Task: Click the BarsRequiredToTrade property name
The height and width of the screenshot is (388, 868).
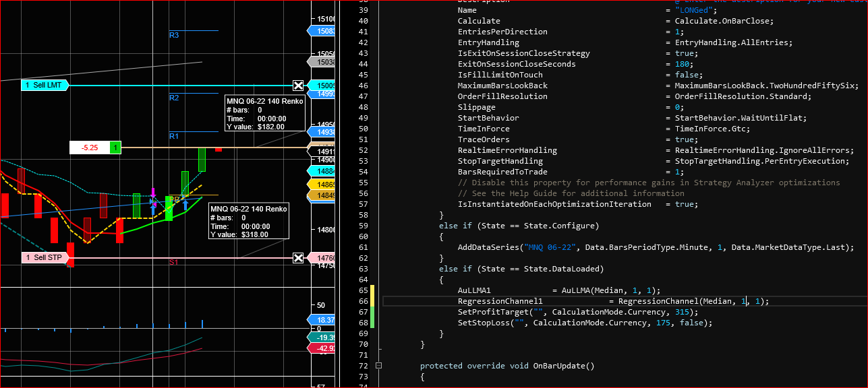Action: coord(502,172)
